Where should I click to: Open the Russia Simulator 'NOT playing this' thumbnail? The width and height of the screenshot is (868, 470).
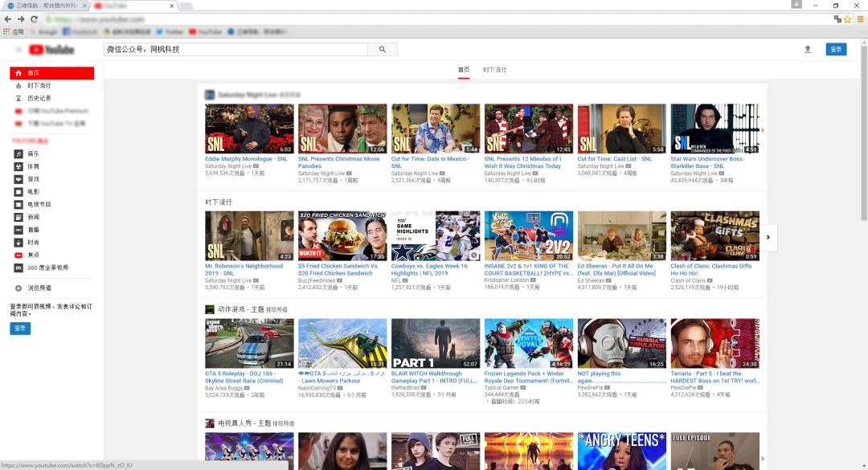[x=621, y=343]
